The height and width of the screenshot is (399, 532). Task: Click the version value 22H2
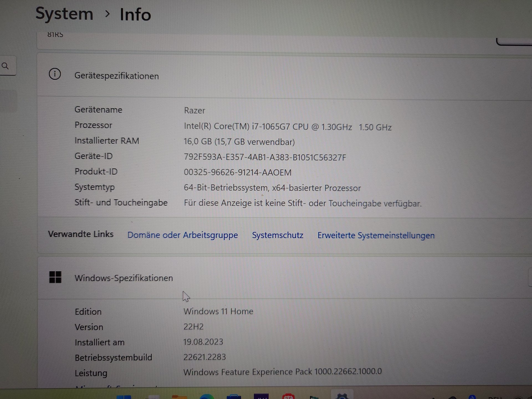point(193,327)
